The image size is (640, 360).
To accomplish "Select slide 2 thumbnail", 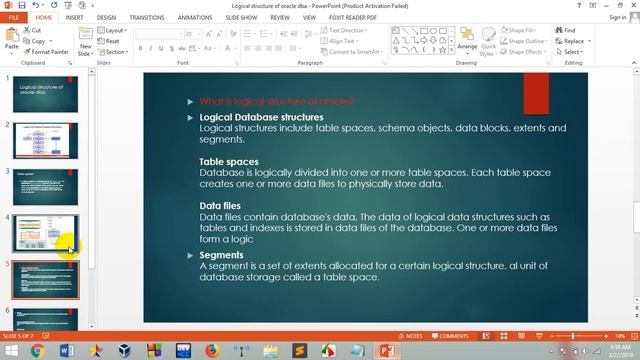I will pos(45,141).
